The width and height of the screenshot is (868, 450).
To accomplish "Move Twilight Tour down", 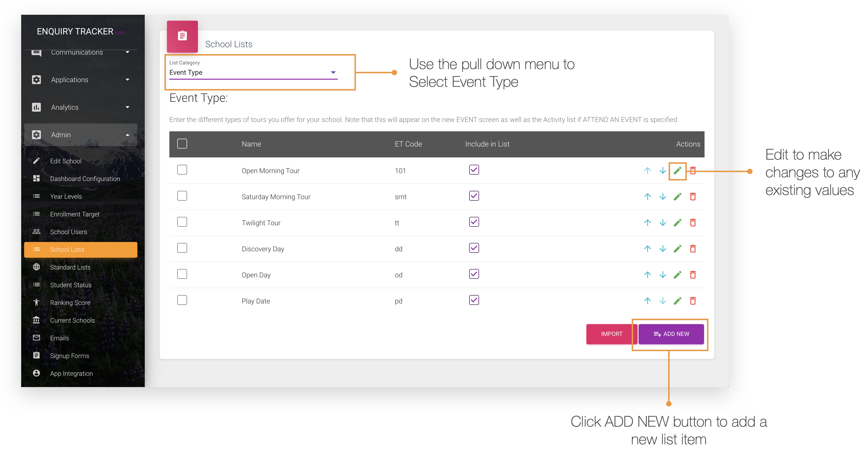I will (662, 223).
